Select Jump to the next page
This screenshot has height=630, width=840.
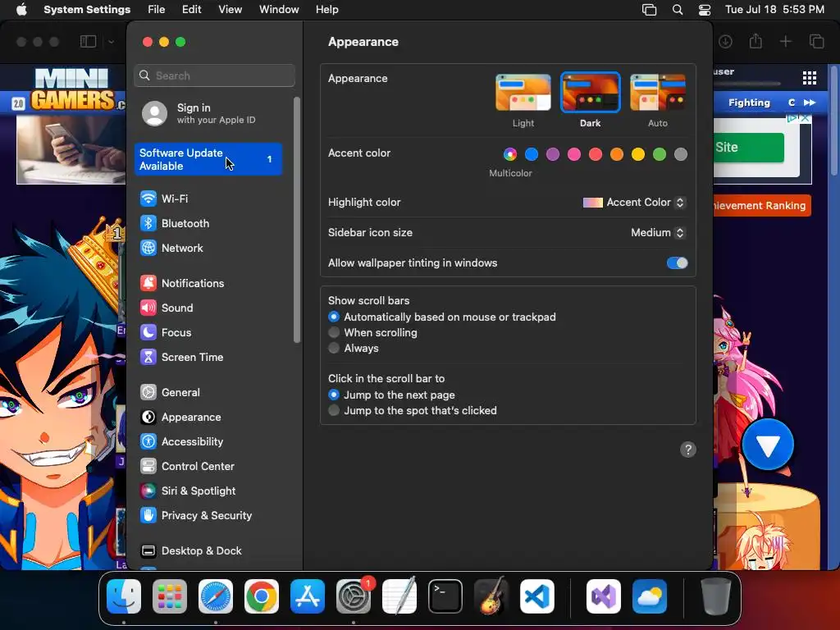(x=391, y=395)
